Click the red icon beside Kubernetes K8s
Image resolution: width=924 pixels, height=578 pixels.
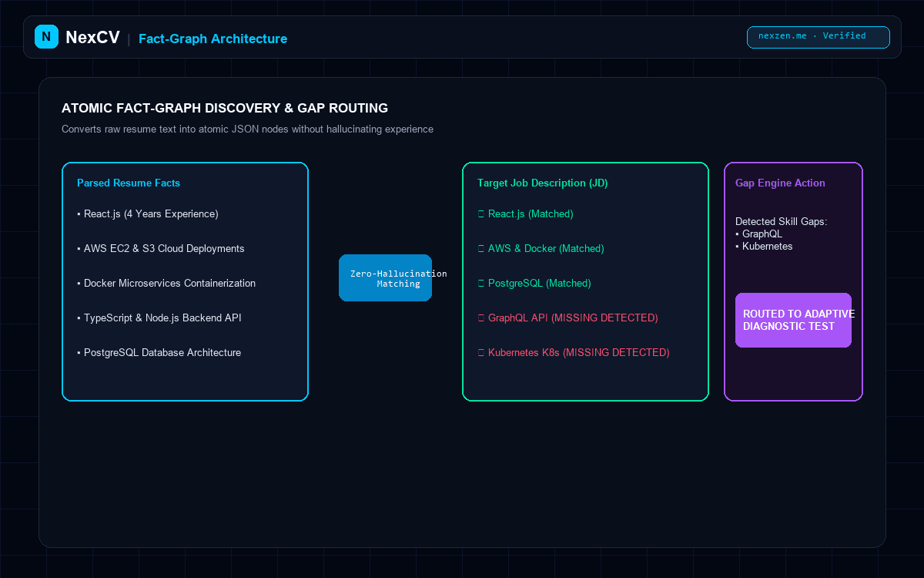(x=481, y=353)
